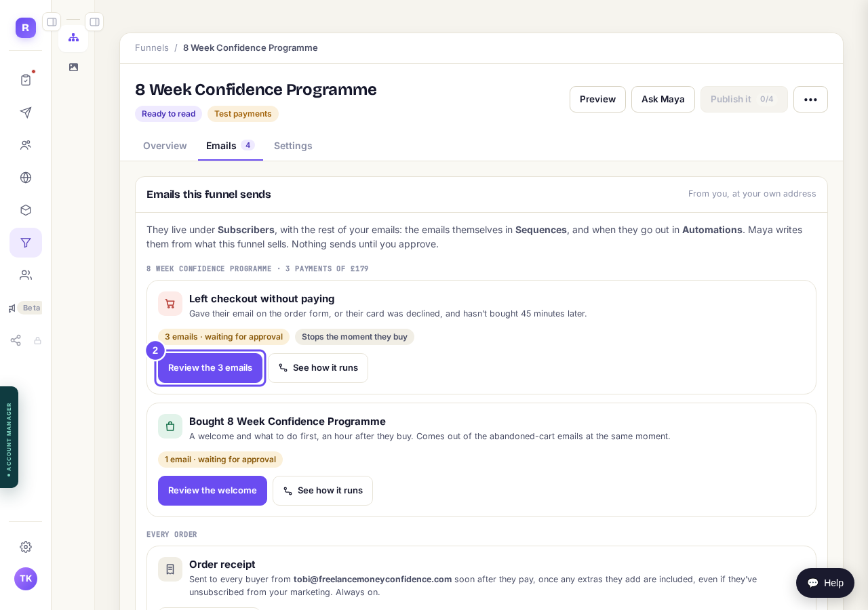Select the sitemap hierarchy icon
Viewport: 868px width, 610px height.
(73, 37)
